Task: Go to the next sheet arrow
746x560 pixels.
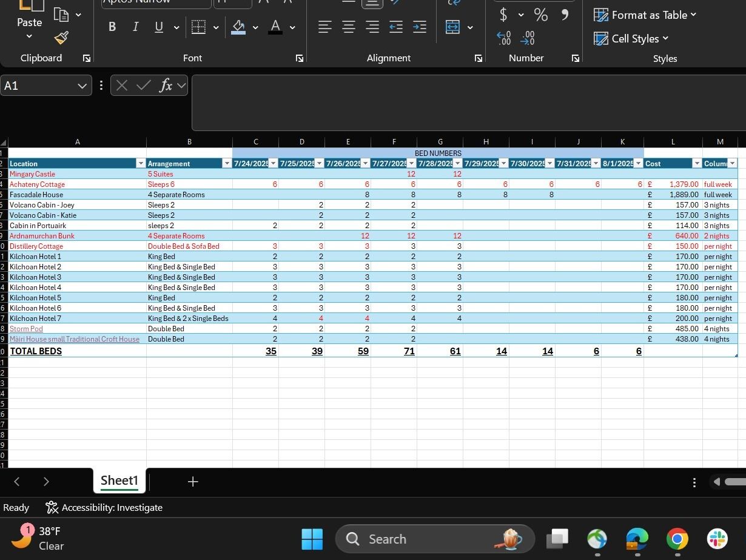Action: 46,482
